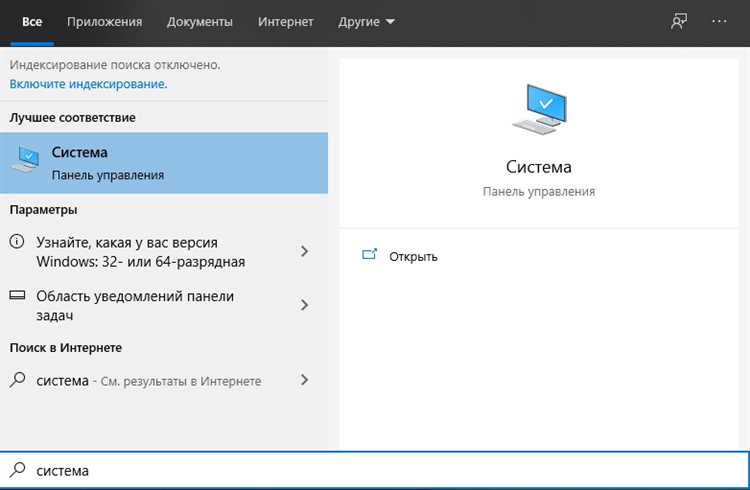The width and height of the screenshot is (750, 490).
Task: Click the magnifier icon next to web result система
Action: (x=17, y=379)
